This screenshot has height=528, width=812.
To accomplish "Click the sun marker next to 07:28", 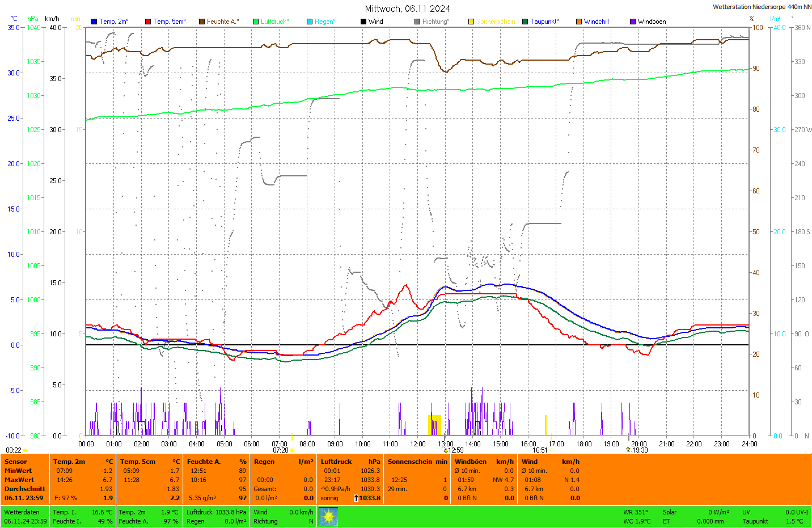I will (293, 450).
